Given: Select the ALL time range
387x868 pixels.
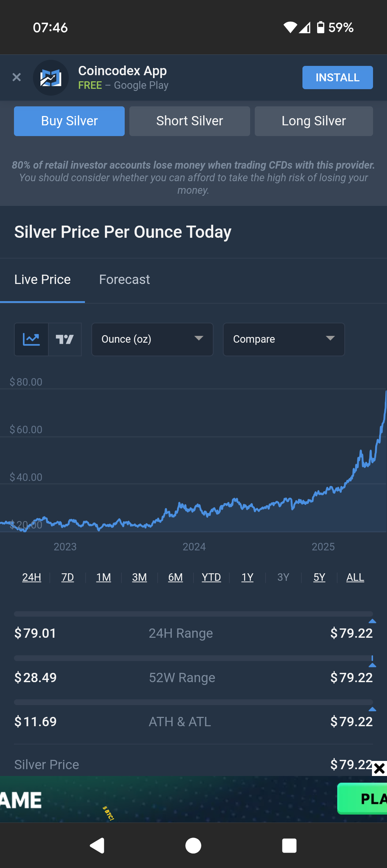Looking at the screenshot, I should pyautogui.click(x=355, y=577).
